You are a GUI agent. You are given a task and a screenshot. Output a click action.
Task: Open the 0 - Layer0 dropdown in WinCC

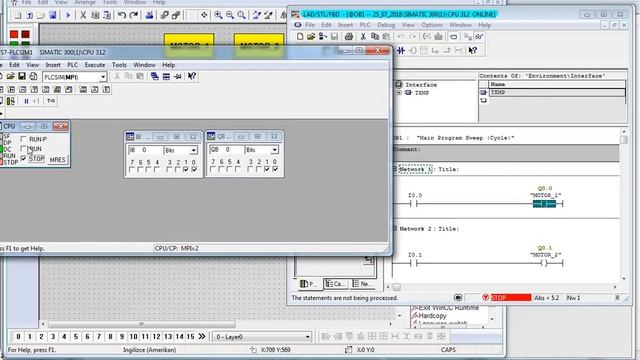[x=307, y=337]
